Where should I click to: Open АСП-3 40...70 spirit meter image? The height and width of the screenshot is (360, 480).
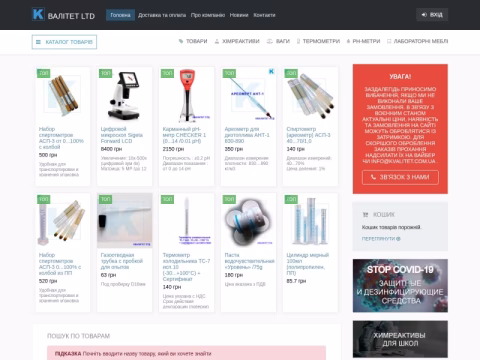click(310, 95)
